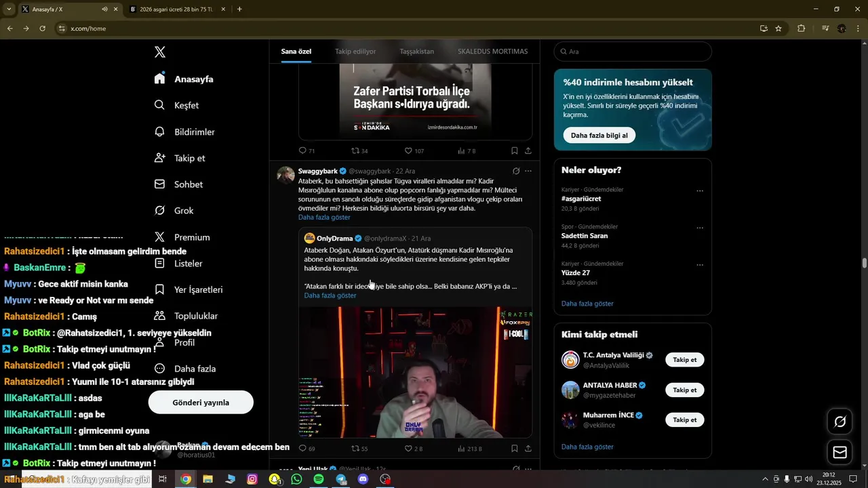Play the OnlyDrama video thumbnail
868x488 pixels.
416,372
